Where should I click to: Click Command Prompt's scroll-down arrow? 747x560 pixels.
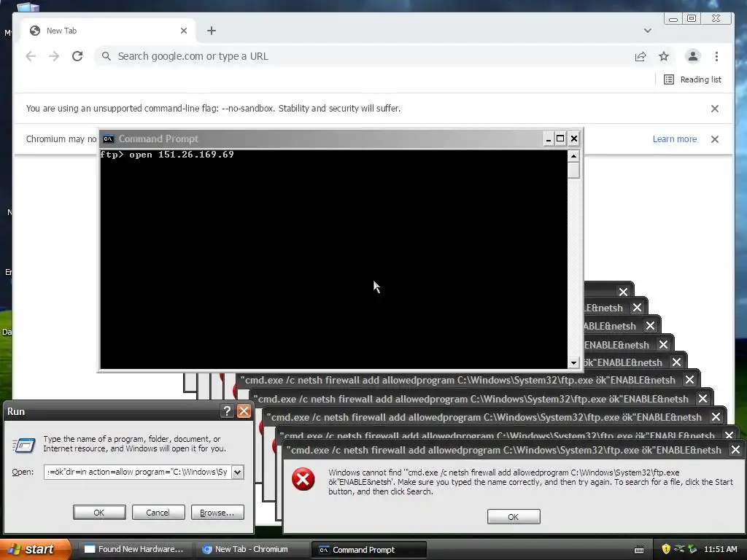573,363
